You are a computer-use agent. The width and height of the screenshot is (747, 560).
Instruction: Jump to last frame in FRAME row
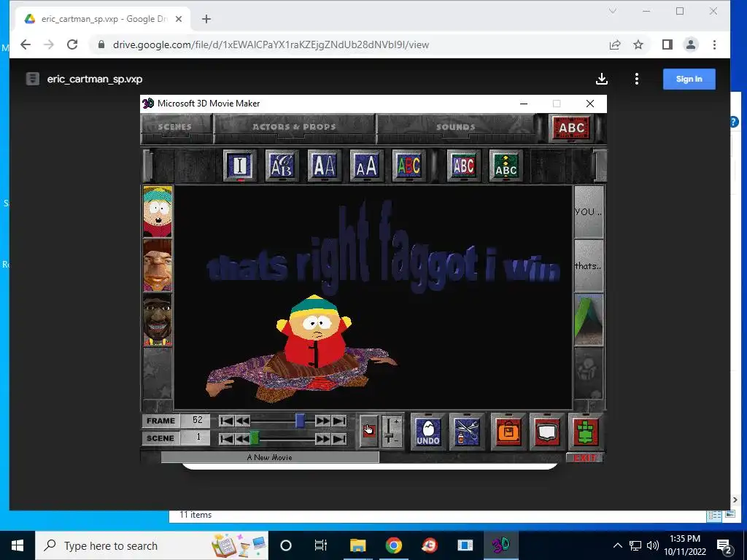(x=339, y=421)
